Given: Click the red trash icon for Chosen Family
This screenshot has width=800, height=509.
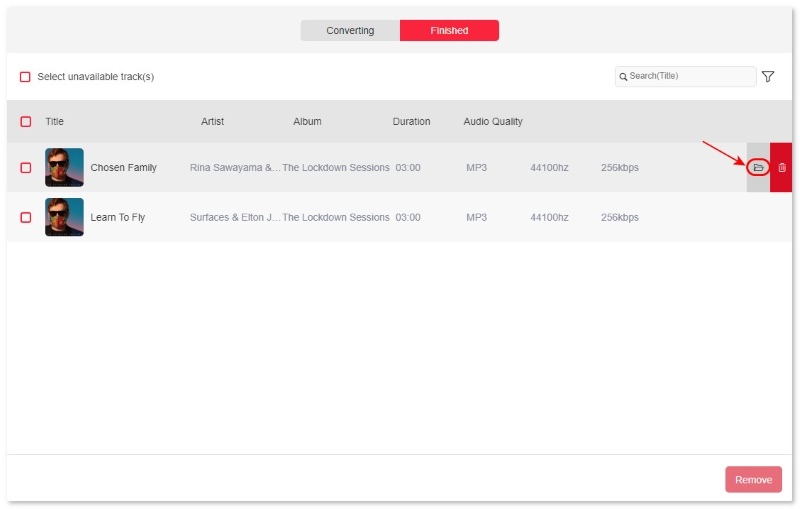Looking at the screenshot, I should 782,167.
